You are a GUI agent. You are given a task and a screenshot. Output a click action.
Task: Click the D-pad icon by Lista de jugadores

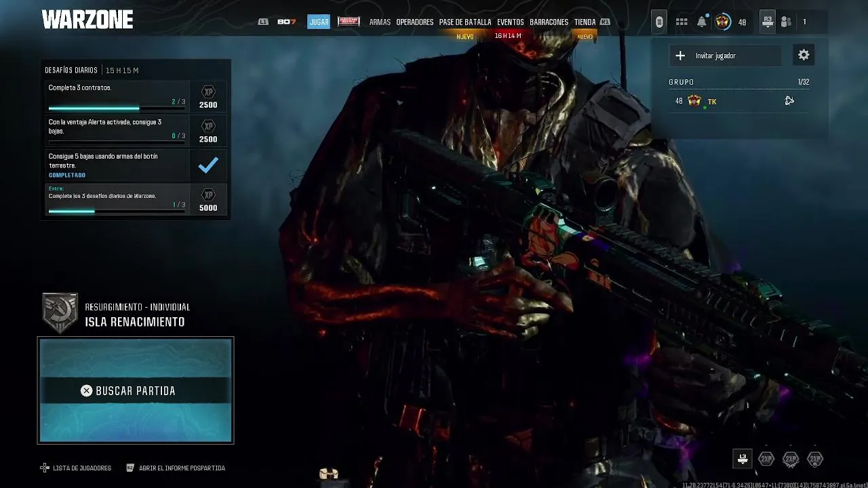coord(45,468)
